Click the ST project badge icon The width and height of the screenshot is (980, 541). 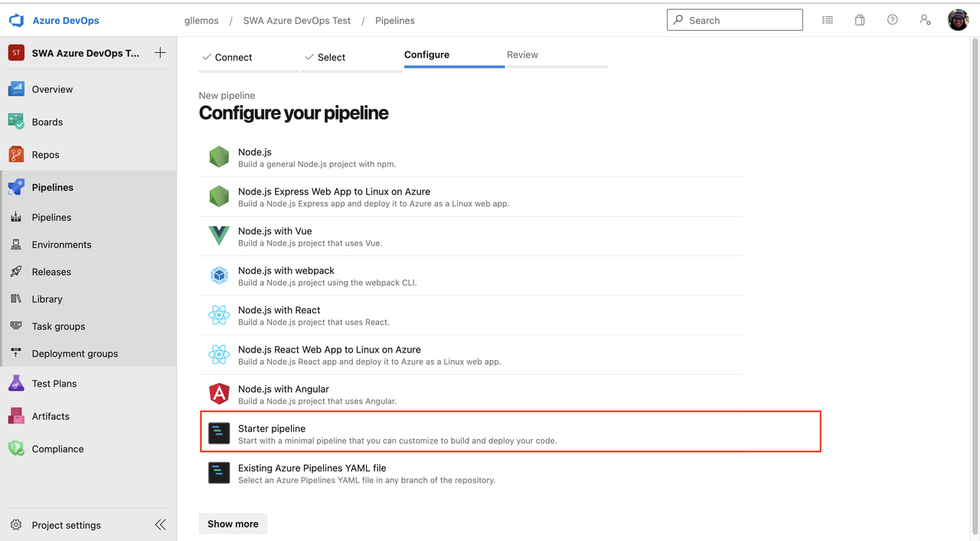point(16,53)
